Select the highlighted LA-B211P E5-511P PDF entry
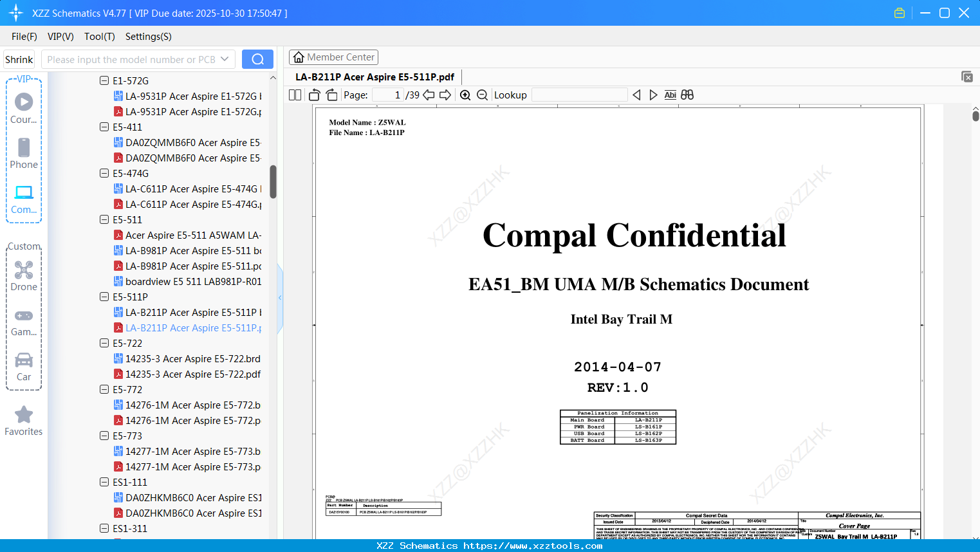 187,328
